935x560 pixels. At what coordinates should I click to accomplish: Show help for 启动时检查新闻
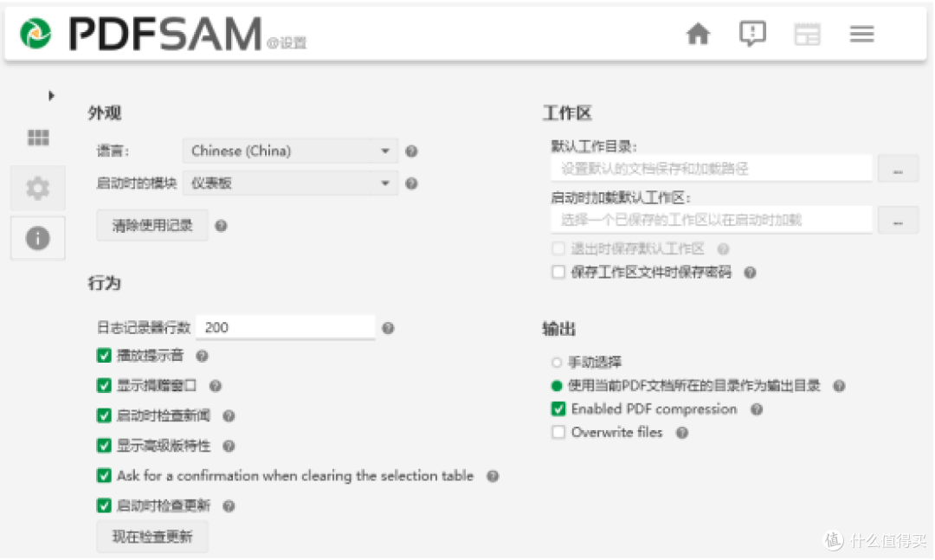pyautogui.click(x=229, y=416)
